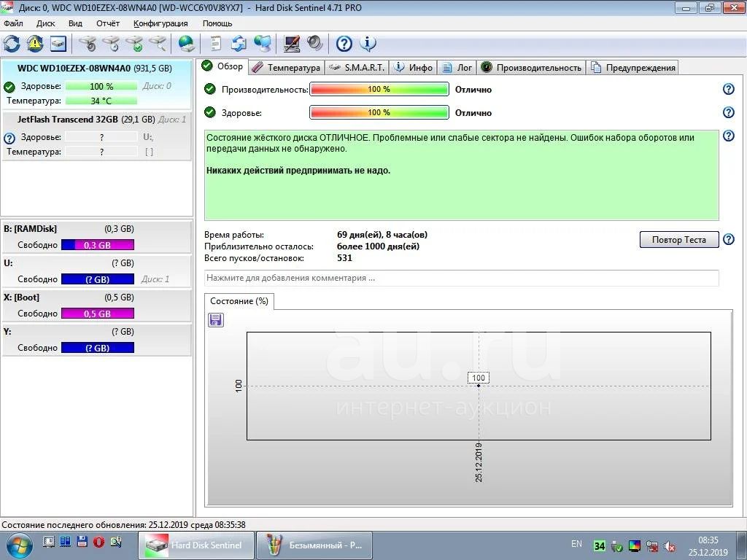Switch to the Производительность tab
This screenshot has height=560, width=747.
pos(531,68)
